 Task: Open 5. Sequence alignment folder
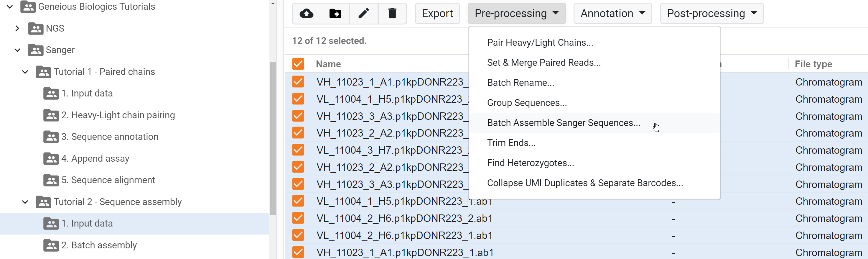tap(108, 180)
